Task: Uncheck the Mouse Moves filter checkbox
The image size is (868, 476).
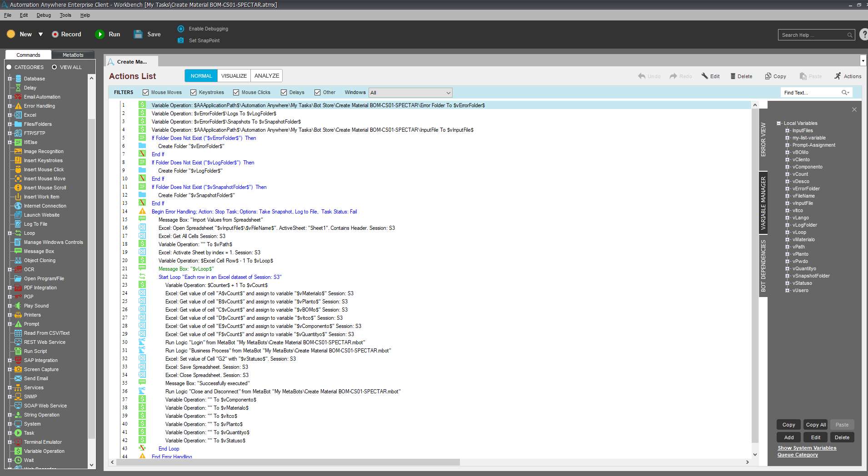Action: pos(146,93)
